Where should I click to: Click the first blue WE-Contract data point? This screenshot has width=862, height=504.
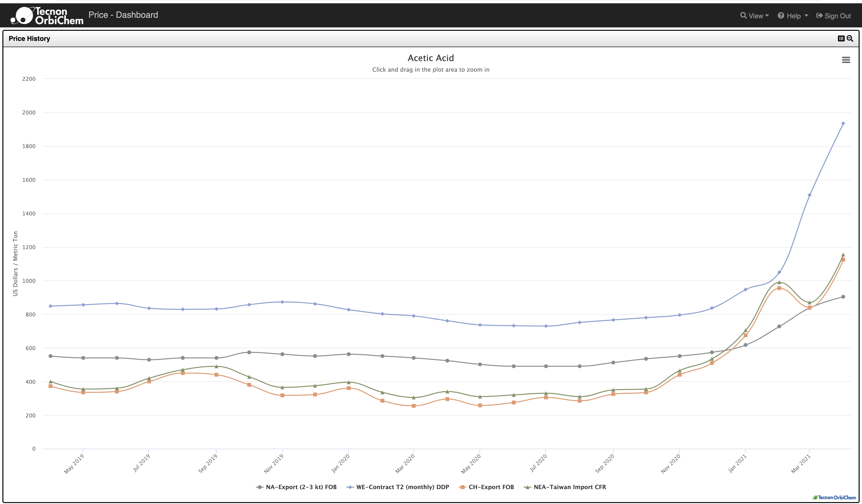[50, 306]
